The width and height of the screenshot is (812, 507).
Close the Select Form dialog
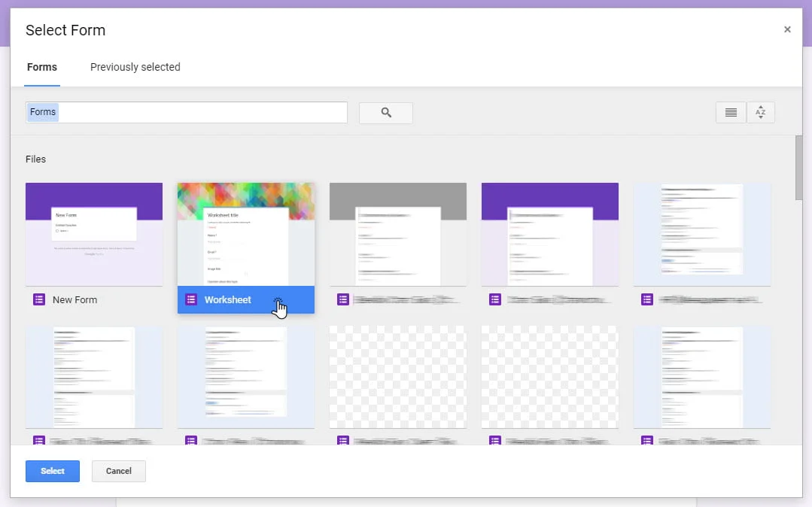(787, 29)
